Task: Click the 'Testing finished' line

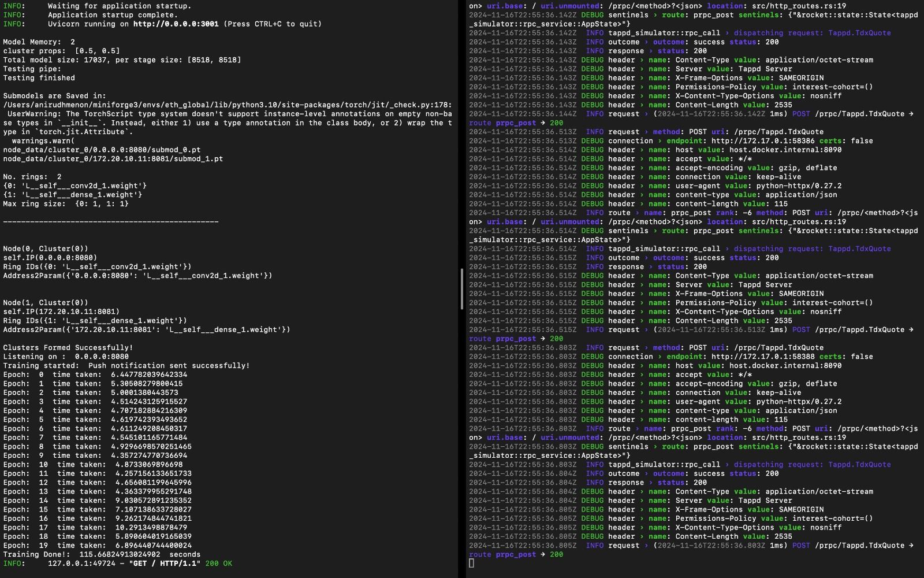Action: (x=39, y=77)
